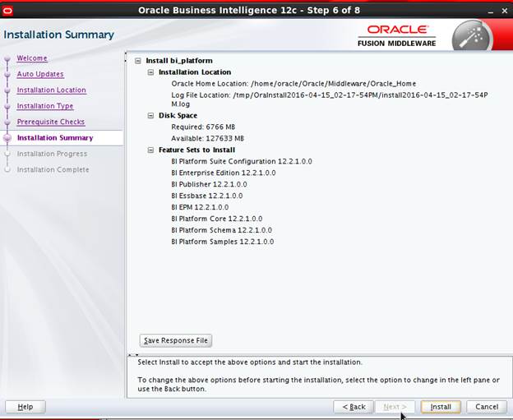Go to the Auto Updates step
Image resolution: width=513 pixels, height=420 pixels.
coord(40,74)
